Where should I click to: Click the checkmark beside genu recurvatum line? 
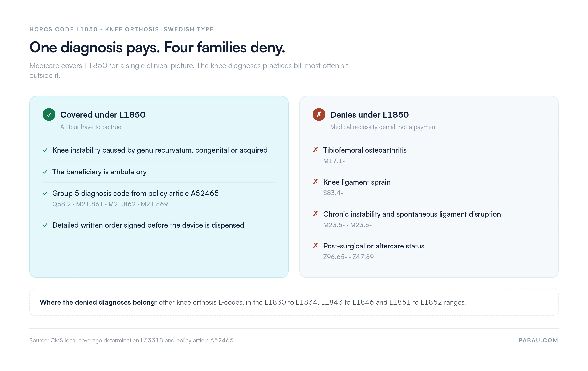(45, 150)
